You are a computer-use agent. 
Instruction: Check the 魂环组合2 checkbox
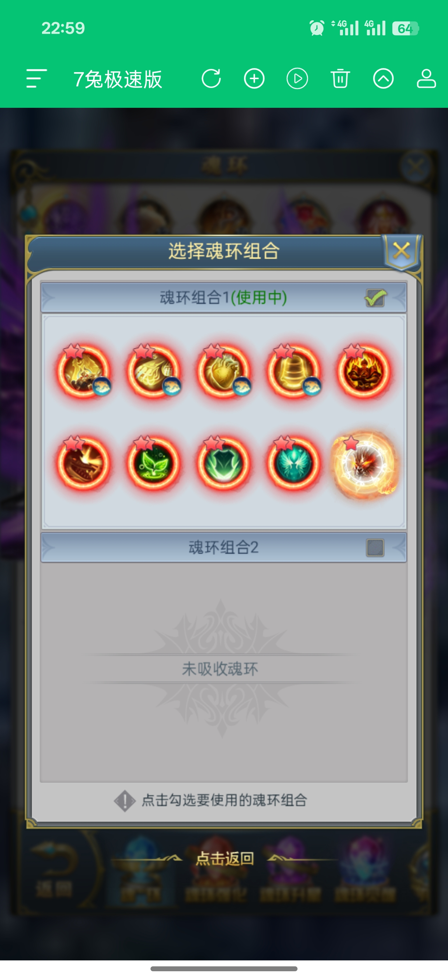tap(375, 548)
